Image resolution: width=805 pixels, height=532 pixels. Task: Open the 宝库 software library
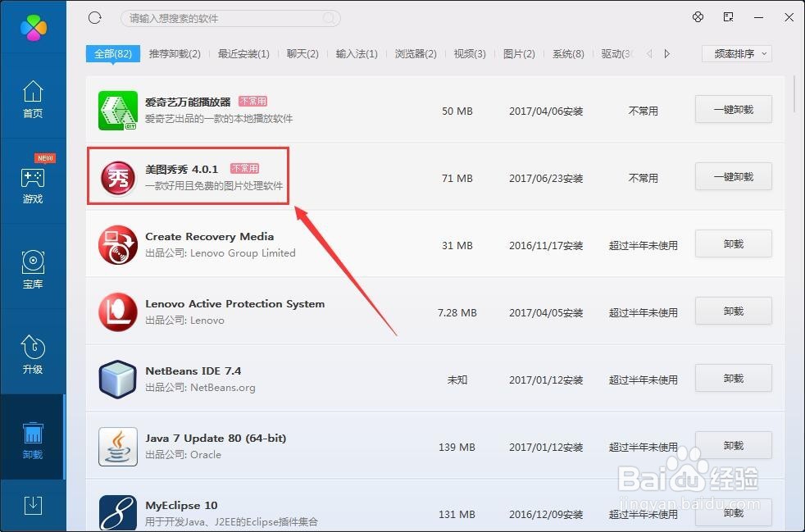33,271
